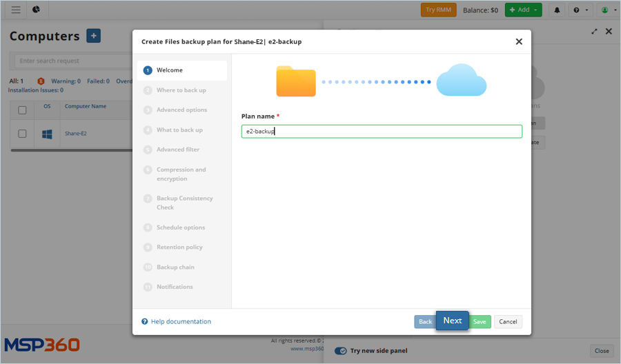The height and width of the screenshot is (364, 621).
Task: Click the Help documentation question icon
Action: coord(145,322)
